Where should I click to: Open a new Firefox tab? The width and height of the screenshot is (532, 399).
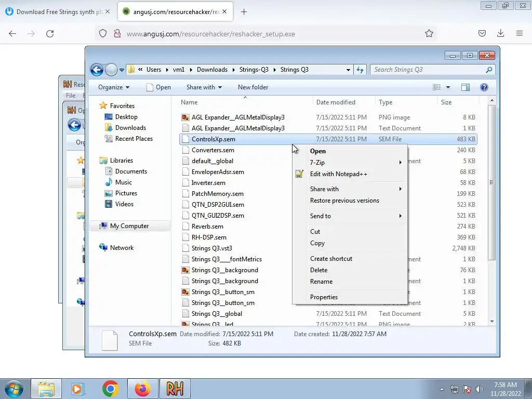[x=244, y=12]
